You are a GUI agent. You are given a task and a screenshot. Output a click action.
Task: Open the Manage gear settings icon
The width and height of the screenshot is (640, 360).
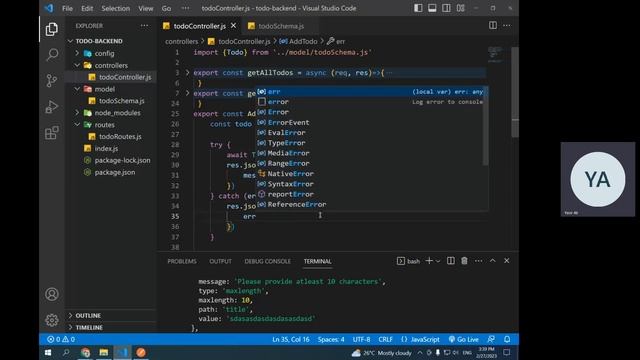point(52,320)
